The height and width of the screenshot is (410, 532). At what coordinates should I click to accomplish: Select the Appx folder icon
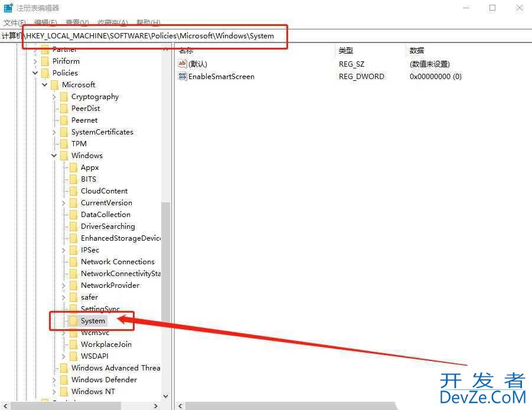point(74,168)
